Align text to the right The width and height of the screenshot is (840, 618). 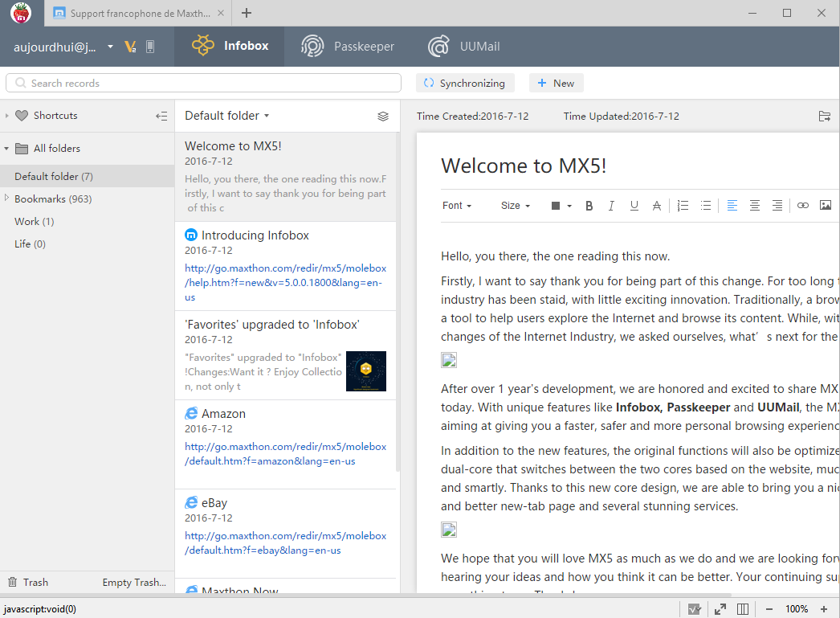click(x=777, y=206)
